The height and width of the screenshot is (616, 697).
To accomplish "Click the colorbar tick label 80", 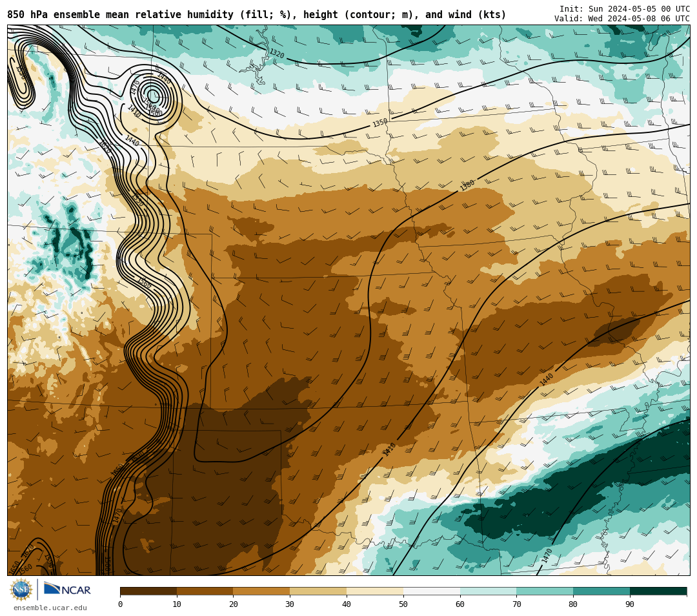I will pos(573,604).
